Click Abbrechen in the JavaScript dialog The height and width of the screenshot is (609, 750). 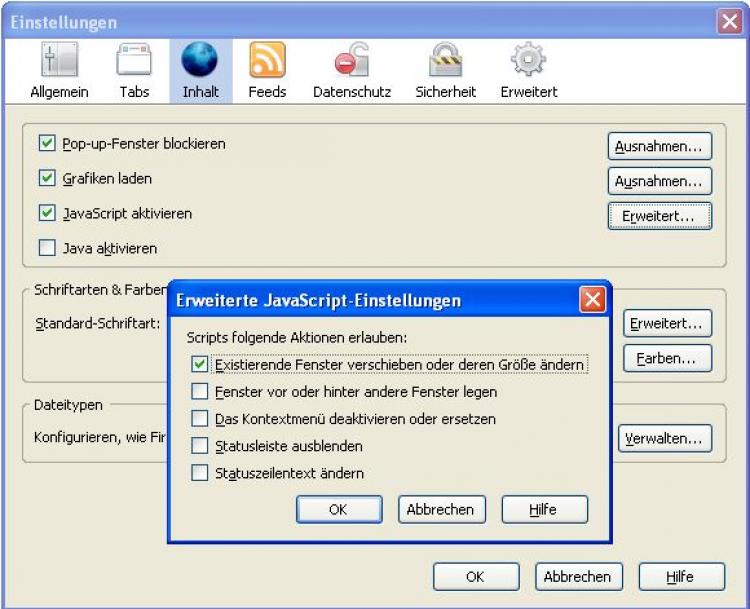pyautogui.click(x=441, y=509)
